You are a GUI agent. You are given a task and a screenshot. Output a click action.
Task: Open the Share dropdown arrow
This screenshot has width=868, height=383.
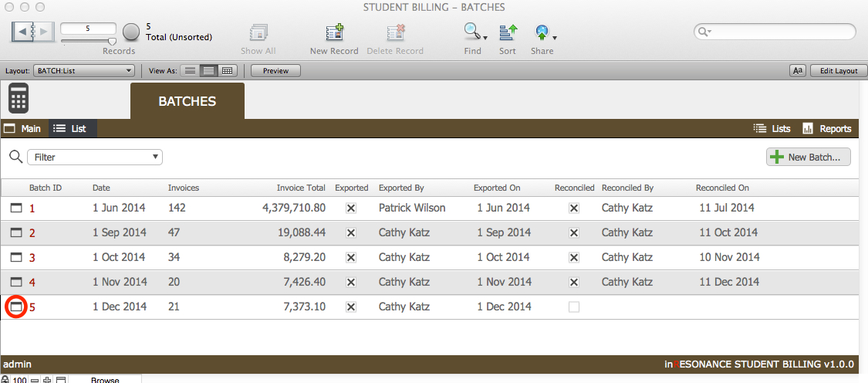[x=554, y=39]
